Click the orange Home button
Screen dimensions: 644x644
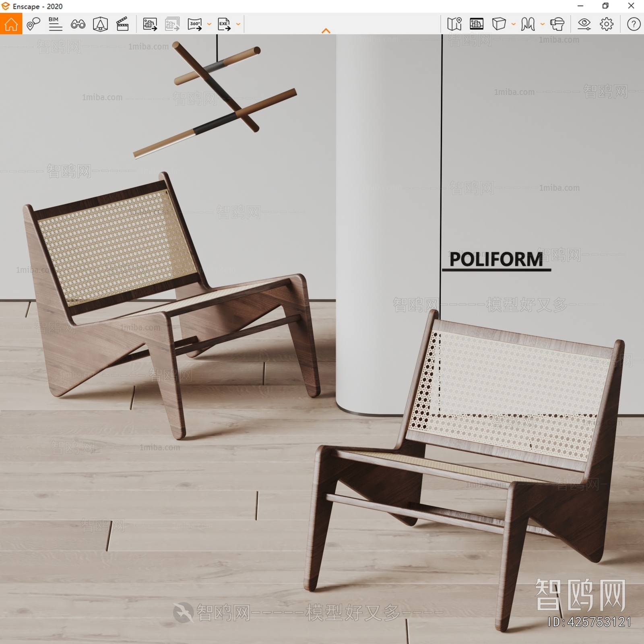[11, 24]
